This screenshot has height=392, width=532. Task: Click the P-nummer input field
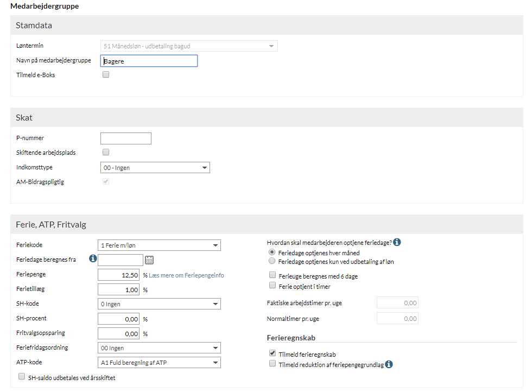pyautogui.click(x=126, y=138)
